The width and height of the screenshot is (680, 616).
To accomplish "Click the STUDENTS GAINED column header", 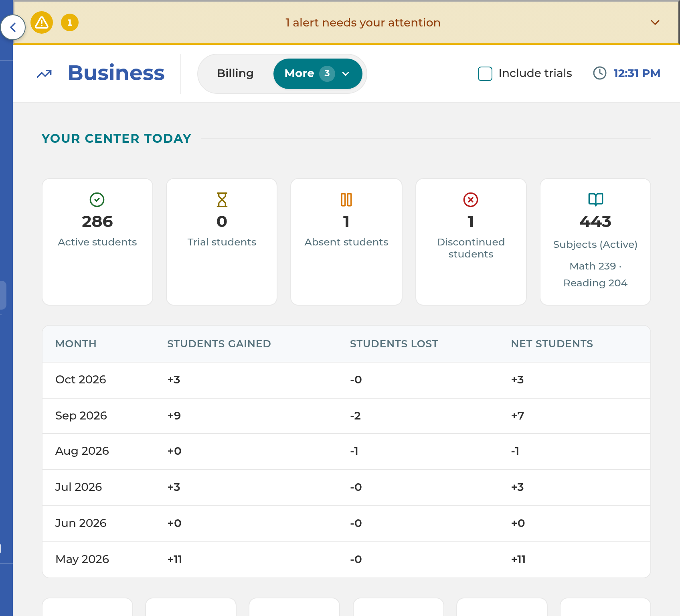I will tap(219, 344).
